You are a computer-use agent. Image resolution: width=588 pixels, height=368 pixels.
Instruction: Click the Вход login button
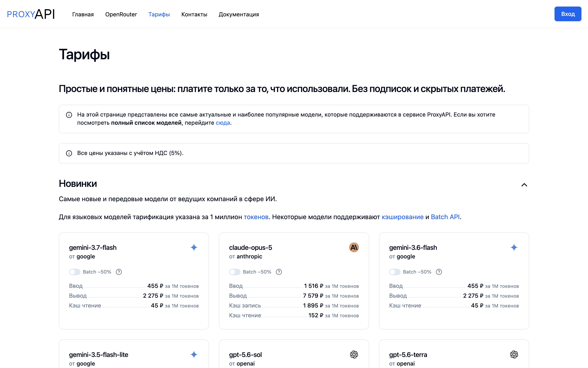[x=568, y=14]
